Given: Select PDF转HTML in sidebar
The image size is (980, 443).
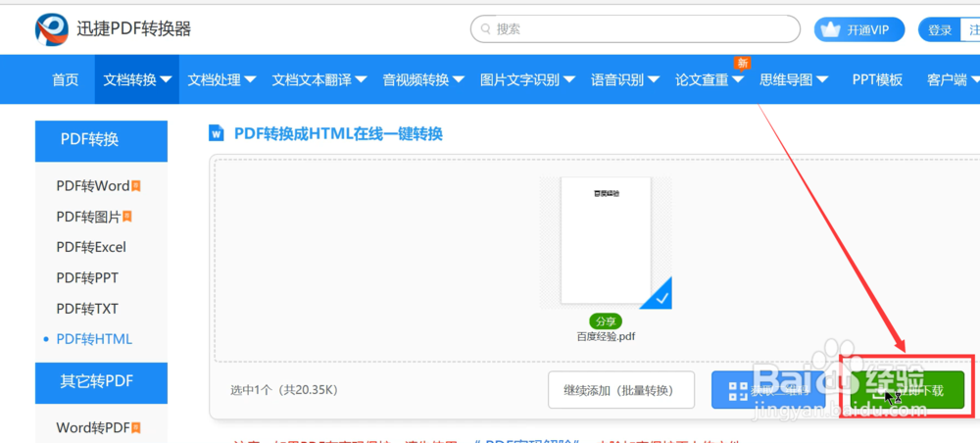Looking at the screenshot, I should click(94, 339).
